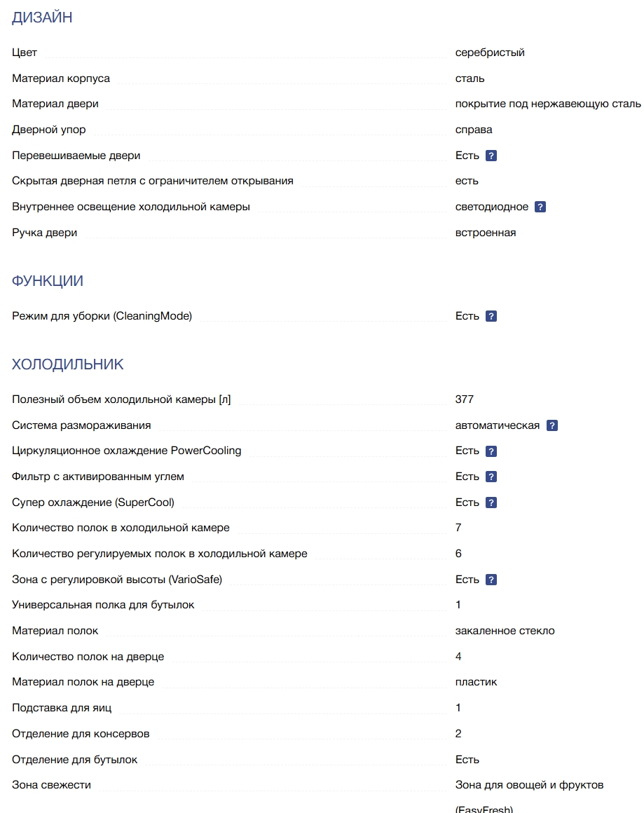Open help icon for VarioSafe zone
The image size is (644, 813).
(491, 580)
